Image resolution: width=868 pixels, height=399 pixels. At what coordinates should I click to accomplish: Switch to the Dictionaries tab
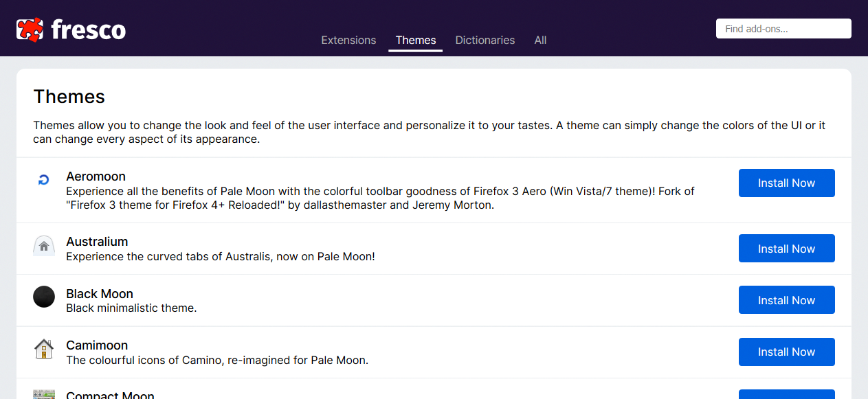[485, 40]
